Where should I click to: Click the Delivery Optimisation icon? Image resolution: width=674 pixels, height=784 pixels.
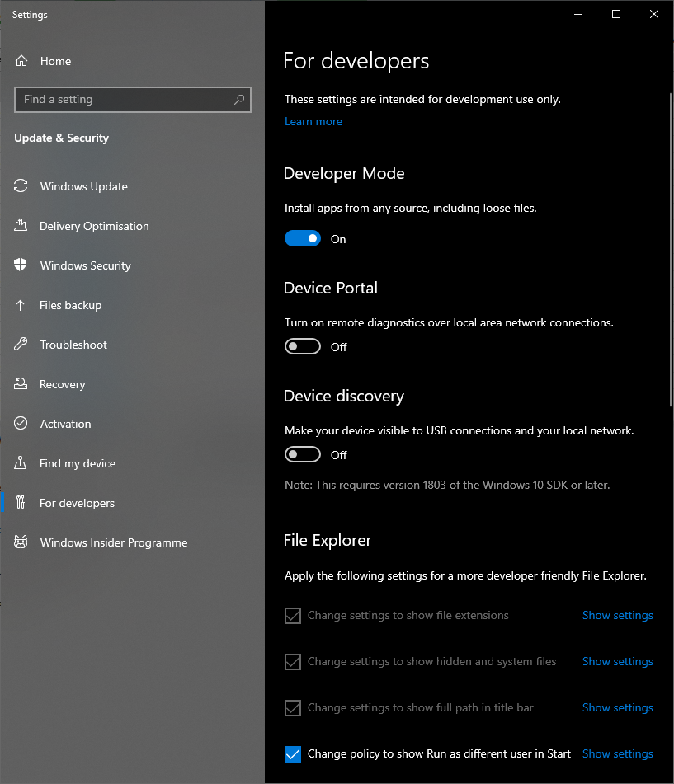(21, 226)
